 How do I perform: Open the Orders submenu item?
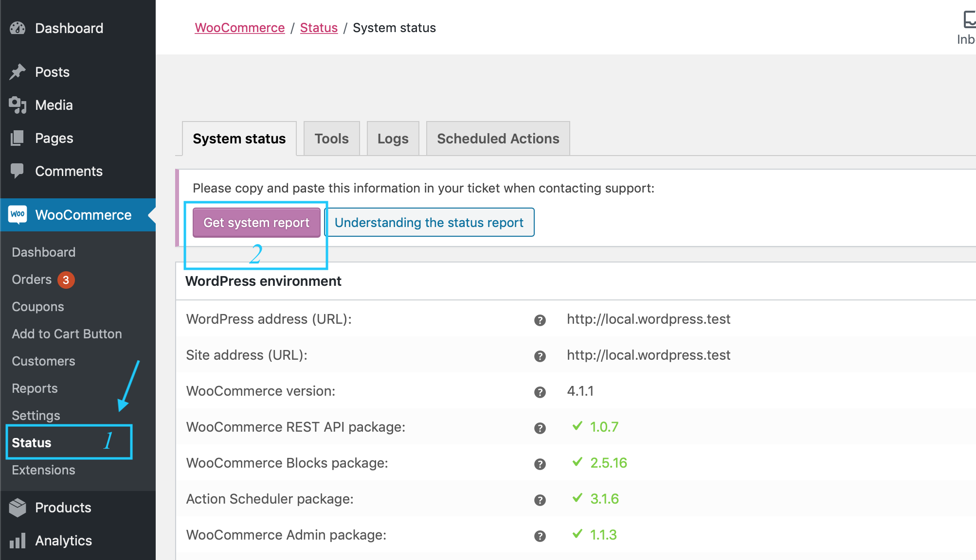point(32,280)
